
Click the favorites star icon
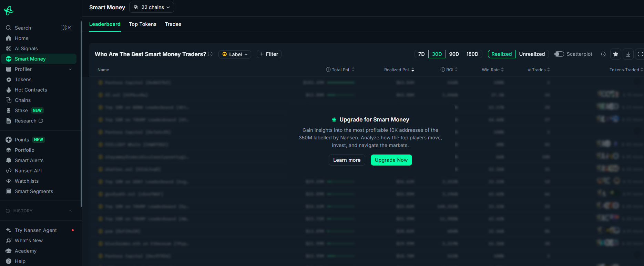coord(616,54)
